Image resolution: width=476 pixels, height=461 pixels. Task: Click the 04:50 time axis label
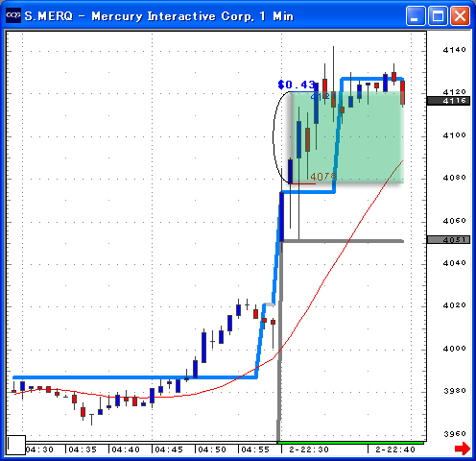[212, 449]
